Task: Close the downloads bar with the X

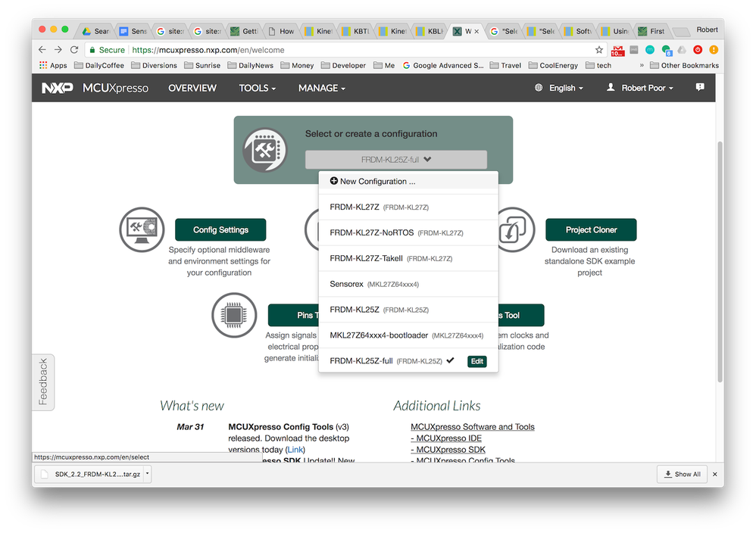Action: pyautogui.click(x=715, y=474)
